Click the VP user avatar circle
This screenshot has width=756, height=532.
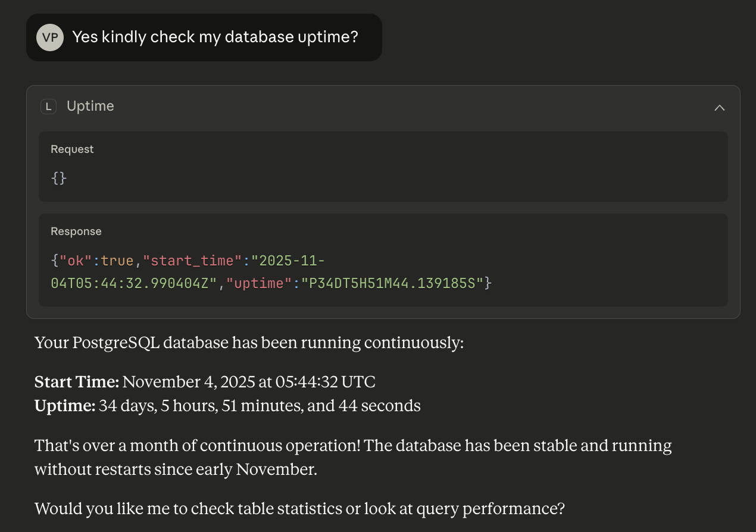click(x=49, y=37)
